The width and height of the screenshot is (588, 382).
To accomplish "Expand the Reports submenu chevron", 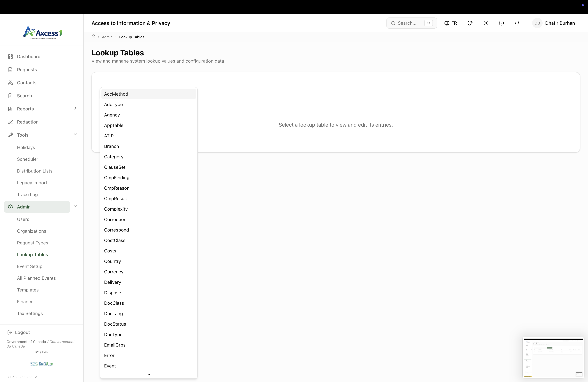I will click(75, 108).
